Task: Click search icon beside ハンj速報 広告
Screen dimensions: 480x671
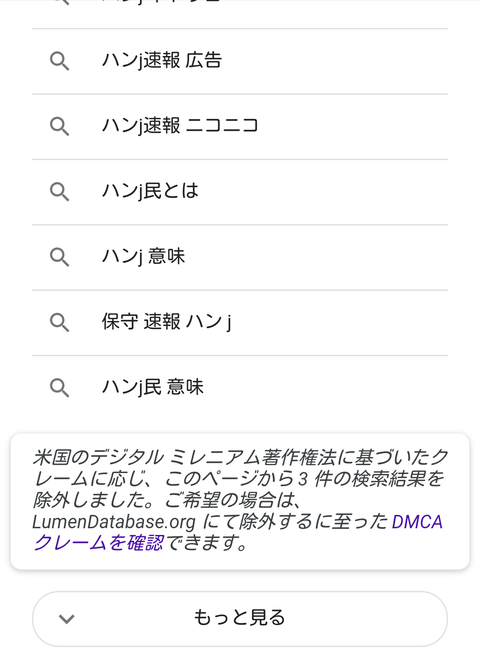Action: coord(59,61)
